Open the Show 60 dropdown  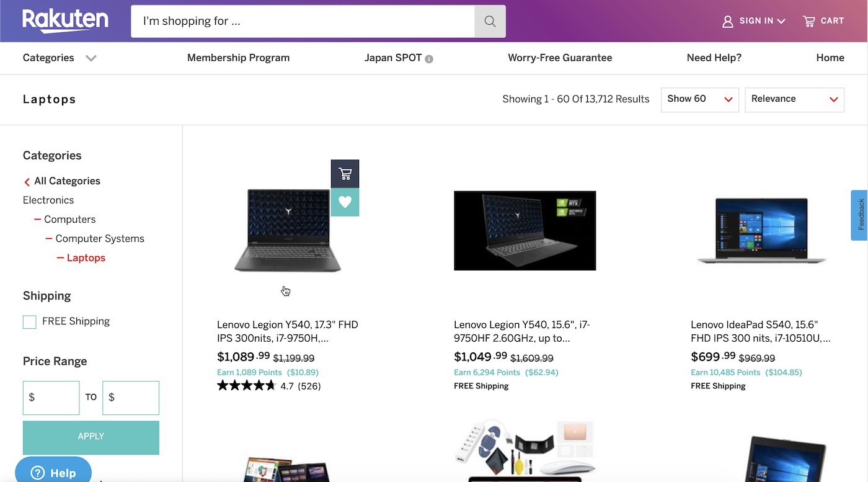click(x=699, y=99)
